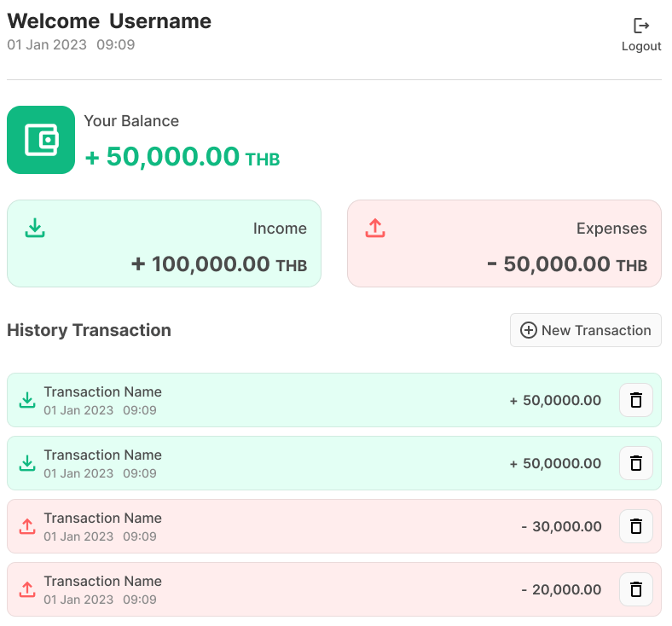672x626 pixels.
Task: Click income icon of first transaction row
Action: (x=27, y=400)
